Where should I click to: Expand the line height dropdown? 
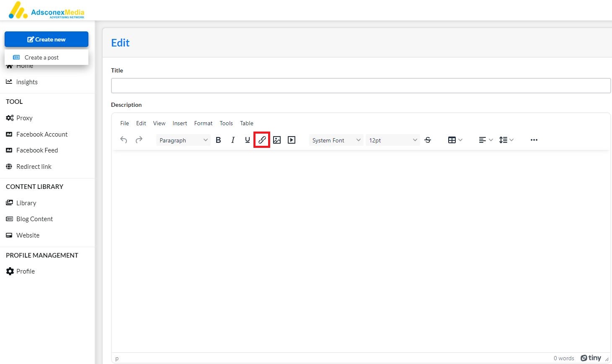(x=506, y=140)
